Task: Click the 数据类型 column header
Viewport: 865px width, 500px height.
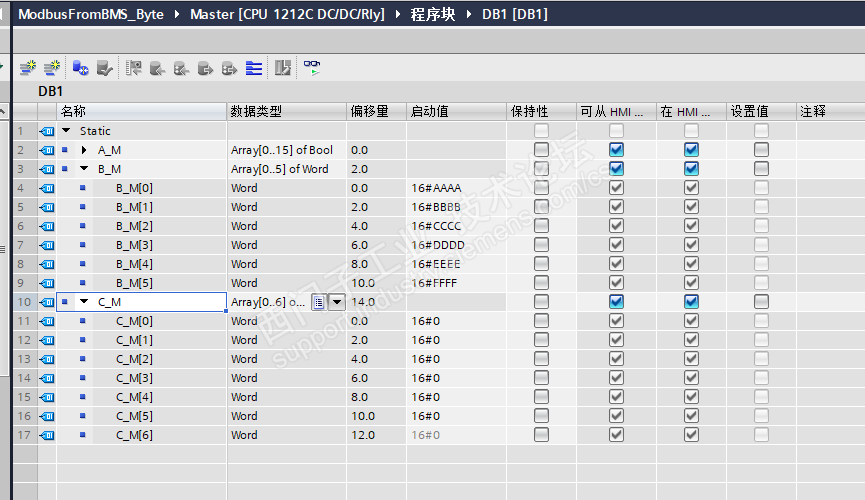Action: coord(287,111)
